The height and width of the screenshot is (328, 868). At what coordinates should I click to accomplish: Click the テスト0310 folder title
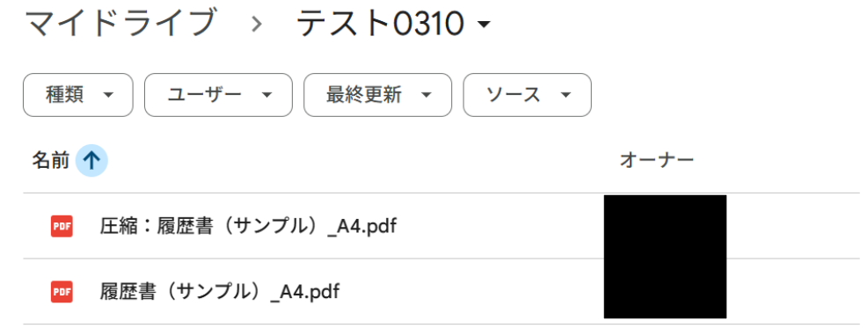380,25
